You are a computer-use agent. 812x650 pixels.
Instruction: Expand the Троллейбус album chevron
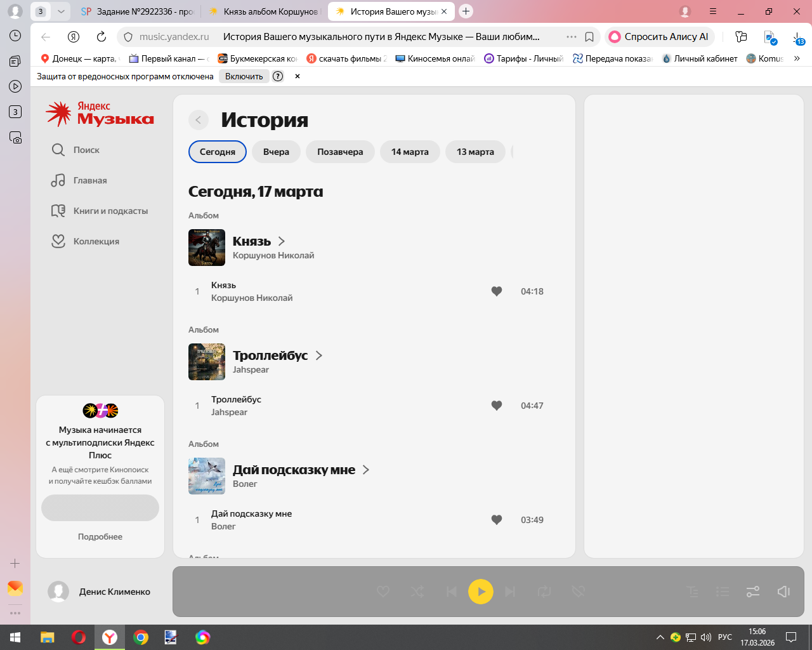coord(319,355)
